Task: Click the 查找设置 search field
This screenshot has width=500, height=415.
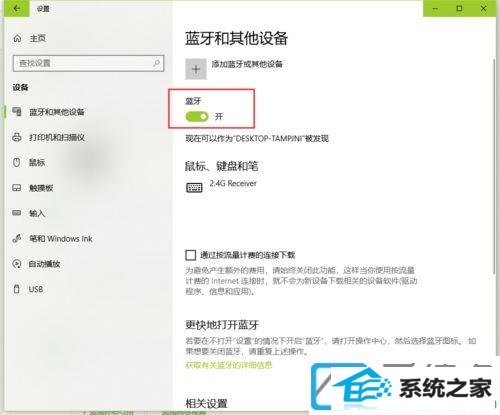Action: click(88, 63)
